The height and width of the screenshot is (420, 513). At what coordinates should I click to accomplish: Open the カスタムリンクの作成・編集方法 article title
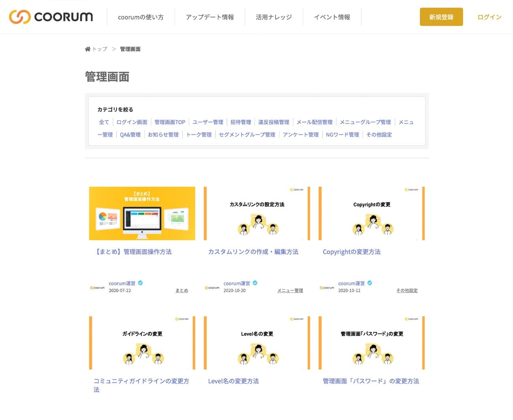(253, 252)
